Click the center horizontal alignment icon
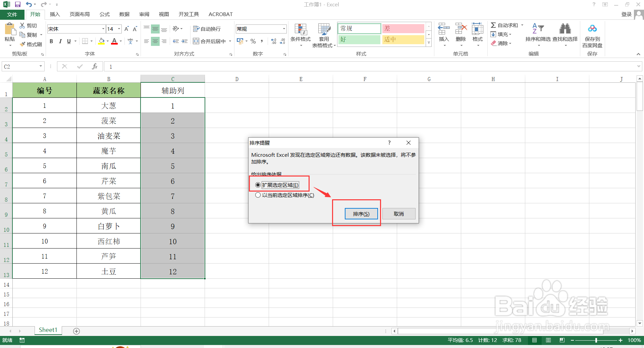The width and height of the screenshot is (644, 348). point(155,41)
